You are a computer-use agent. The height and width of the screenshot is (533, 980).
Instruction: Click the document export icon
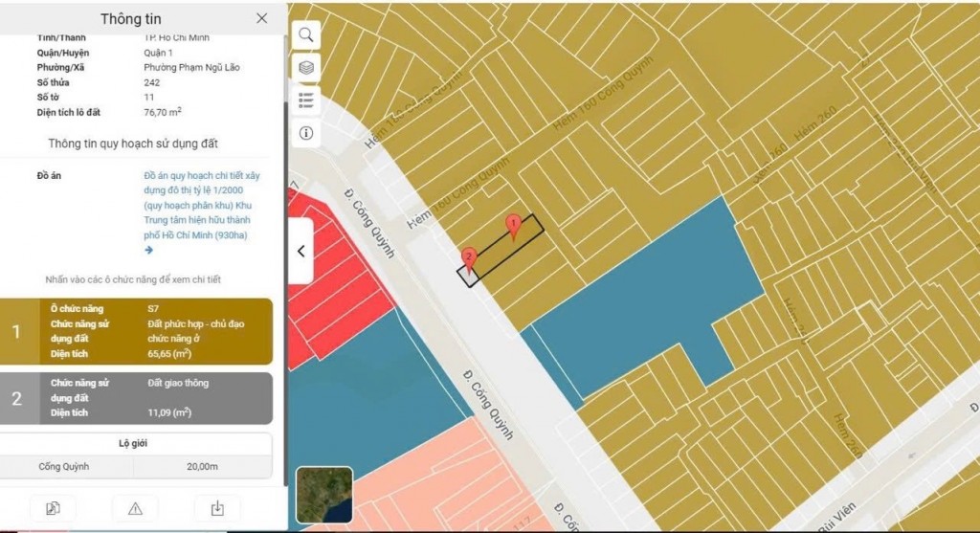tap(54, 509)
